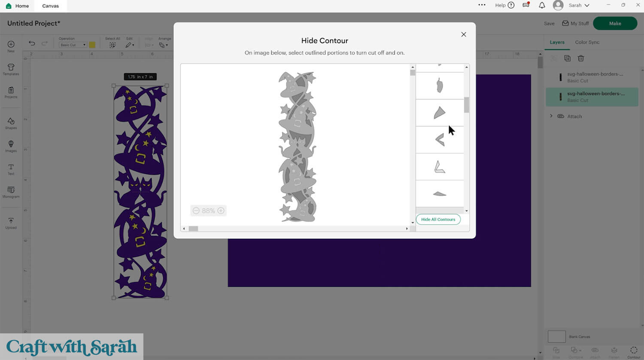Toggle the solid triangle contour piece
The width and height of the screenshot is (644, 360).
pyautogui.click(x=440, y=113)
